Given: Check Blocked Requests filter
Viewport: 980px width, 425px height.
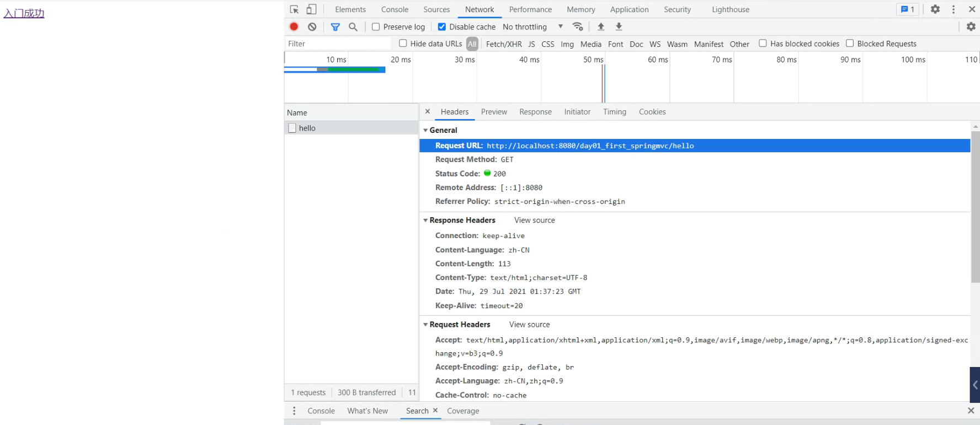Looking at the screenshot, I should pyautogui.click(x=850, y=43).
